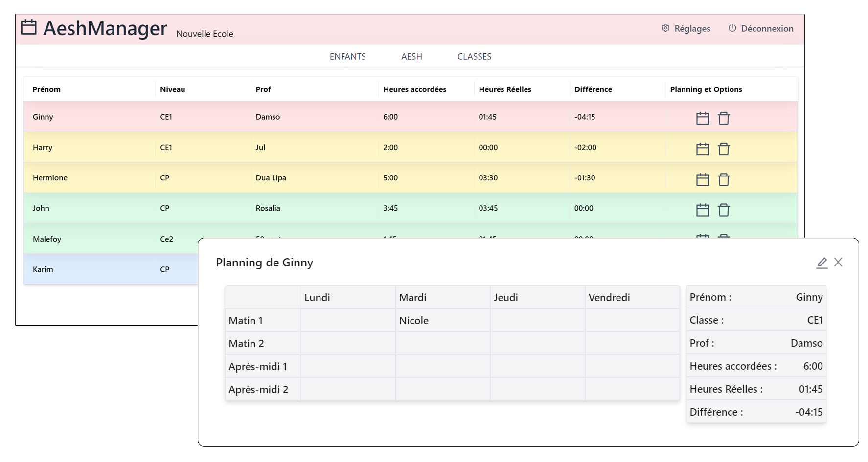Click the AeshManager calendar logo icon
Image resolution: width=868 pixels, height=462 pixels.
coord(29,27)
